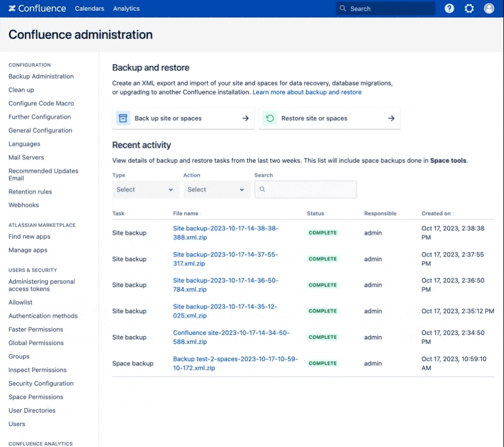The width and height of the screenshot is (504, 447).
Task: Click the Restore site circular arrow icon
Action: point(269,118)
